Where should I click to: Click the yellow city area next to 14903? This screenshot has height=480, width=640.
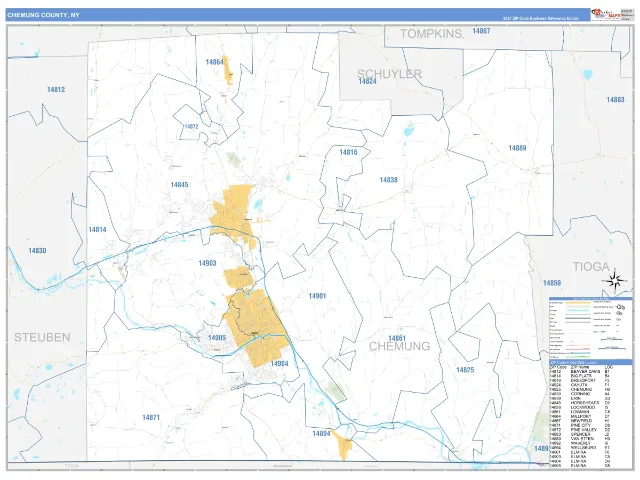tap(238, 278)
